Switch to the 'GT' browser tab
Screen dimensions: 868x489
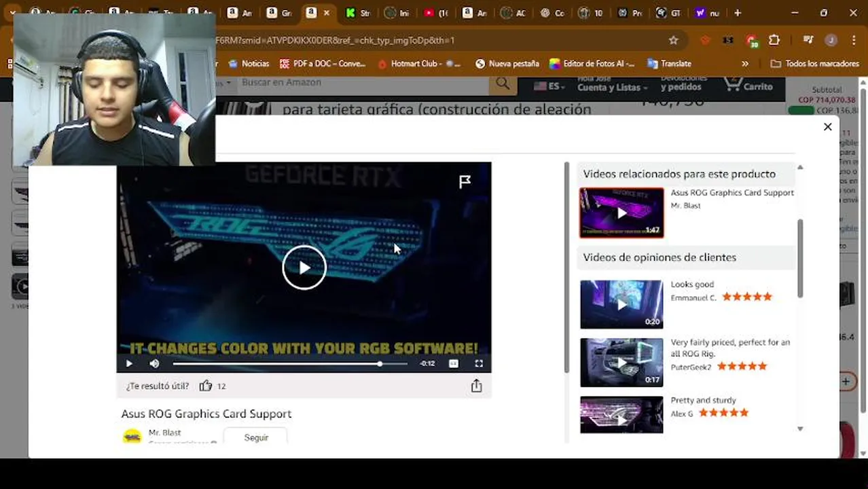click(668, 13)
